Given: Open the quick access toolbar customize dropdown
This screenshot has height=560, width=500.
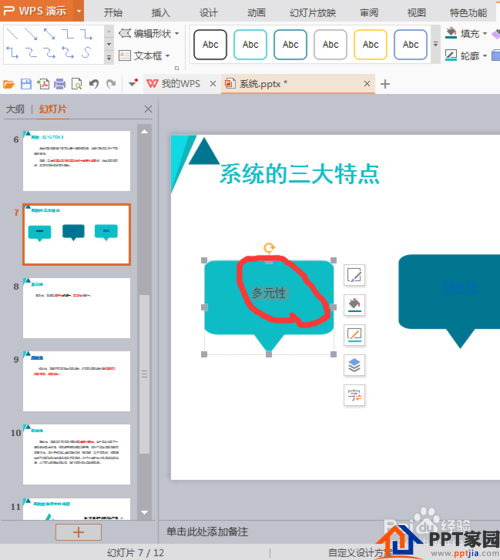Looking at the screenshot, I should [133, 84].
